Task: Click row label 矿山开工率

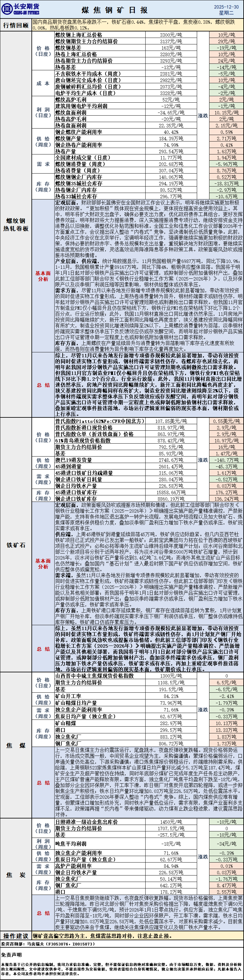Action: [x=68, y=696]
